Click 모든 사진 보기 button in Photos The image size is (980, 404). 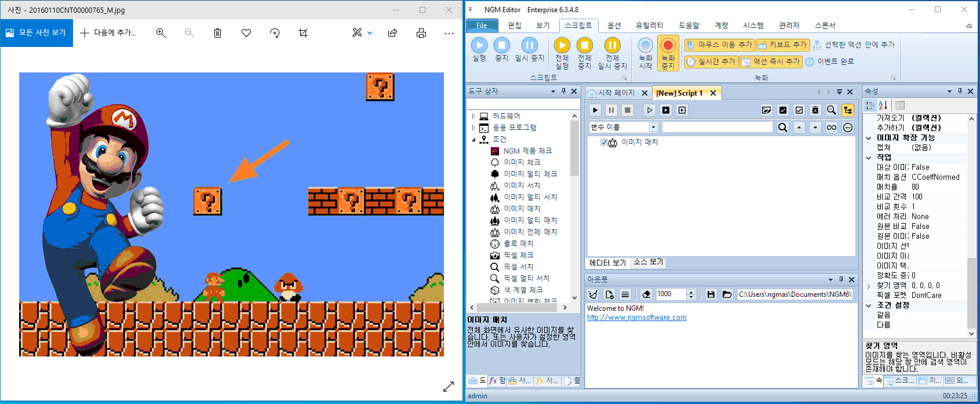37,33
